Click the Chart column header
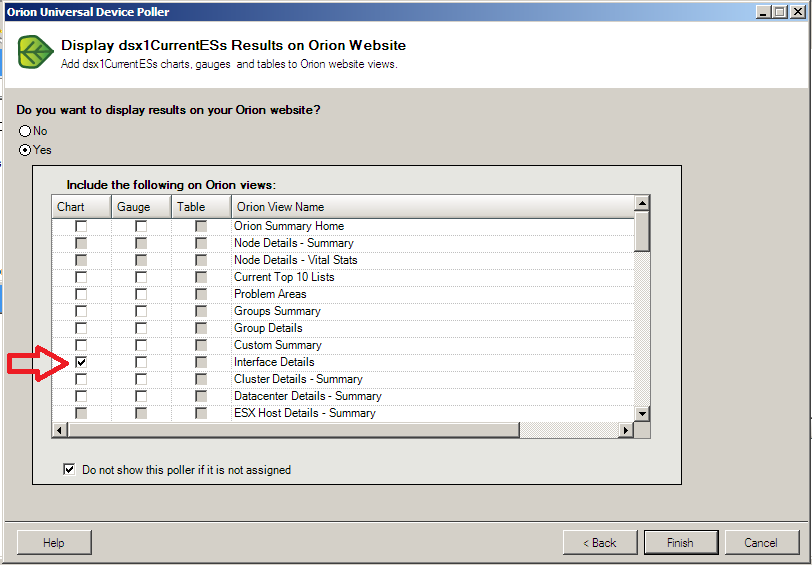This screenshot has height=565, width=812. [81, 207]
